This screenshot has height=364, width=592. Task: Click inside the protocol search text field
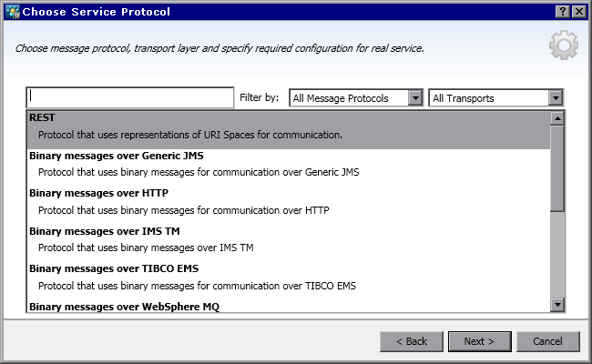coord(130,97)
